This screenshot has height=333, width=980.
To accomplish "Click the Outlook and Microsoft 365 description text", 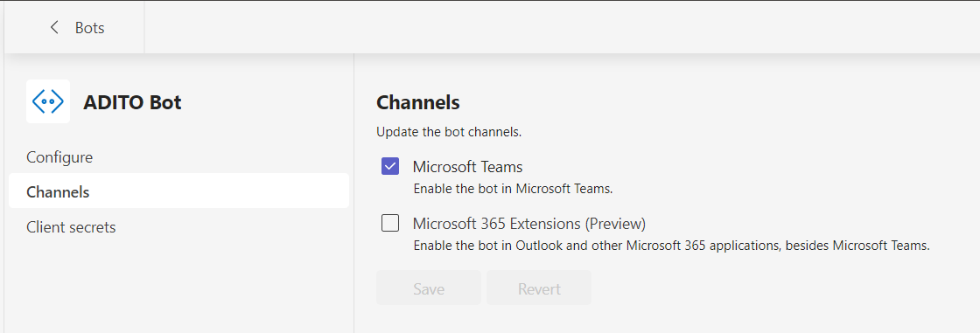I will (x=672, y=246).
